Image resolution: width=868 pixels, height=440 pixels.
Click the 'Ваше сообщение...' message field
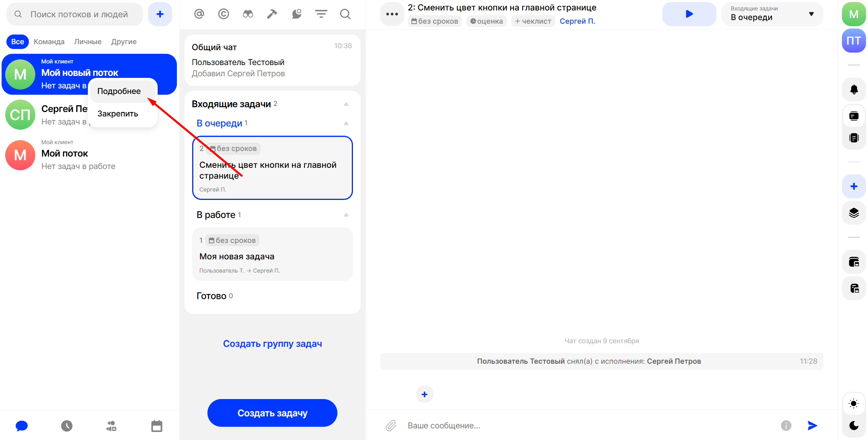point(590,426)
